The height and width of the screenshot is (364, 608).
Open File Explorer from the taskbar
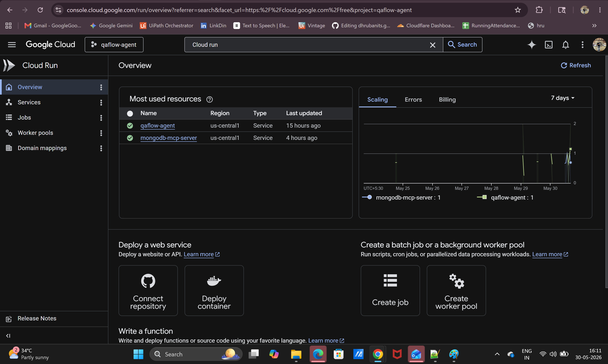click(x=296, y=354)
